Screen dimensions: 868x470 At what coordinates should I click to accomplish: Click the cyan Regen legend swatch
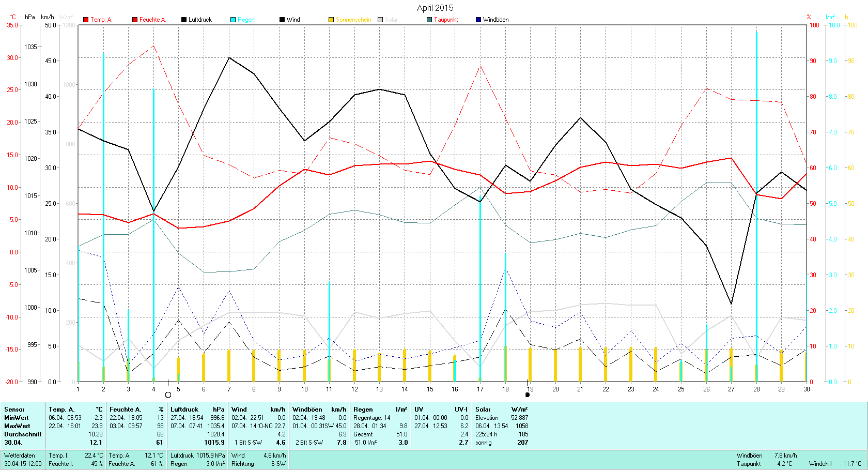click(x=233, y=20)
